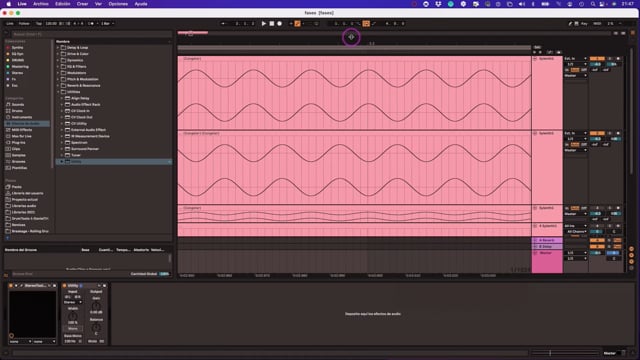The height and width of the screenshot is (360, 640).
Task: Select Efectos de Audio category
Action: pos(27,124)
